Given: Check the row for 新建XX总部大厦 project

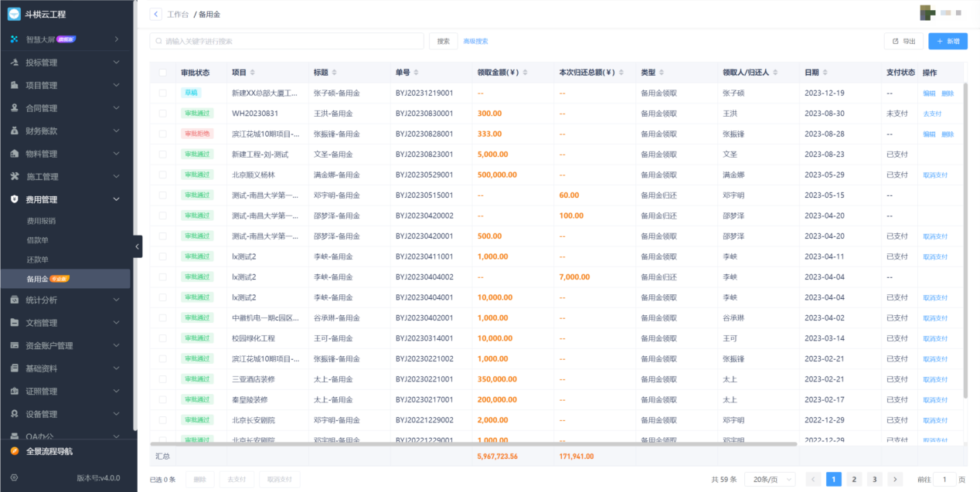Looking at the screenshot, I should (x=162, y=93).
